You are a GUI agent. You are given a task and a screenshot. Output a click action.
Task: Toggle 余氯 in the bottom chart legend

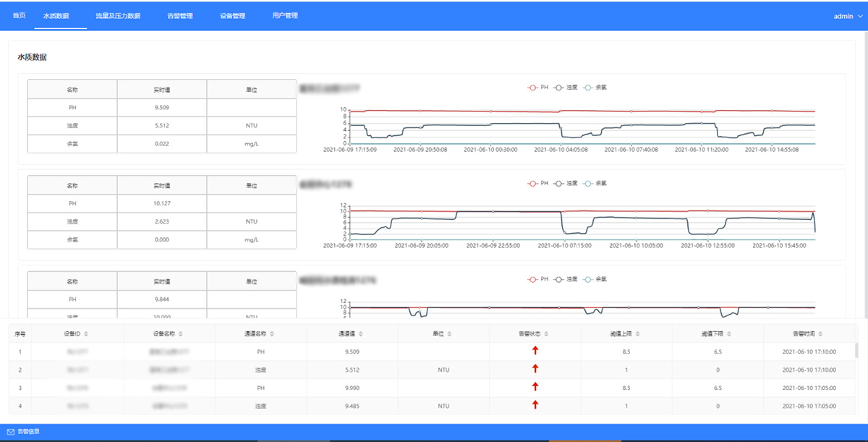click(x=595, y=279)
